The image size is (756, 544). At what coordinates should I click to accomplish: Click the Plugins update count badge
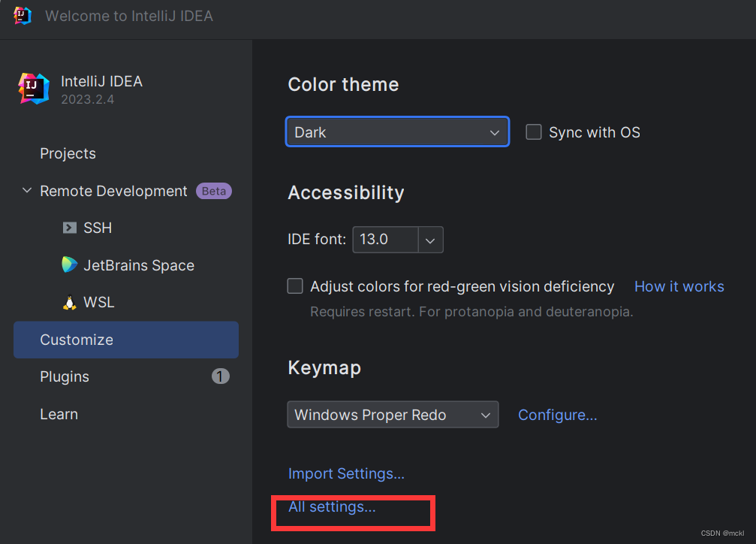tap(221, 376)
